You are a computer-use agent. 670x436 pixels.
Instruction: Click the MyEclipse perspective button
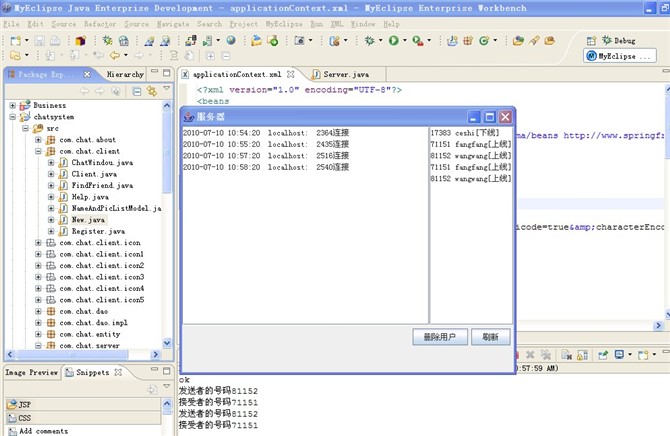619,56
